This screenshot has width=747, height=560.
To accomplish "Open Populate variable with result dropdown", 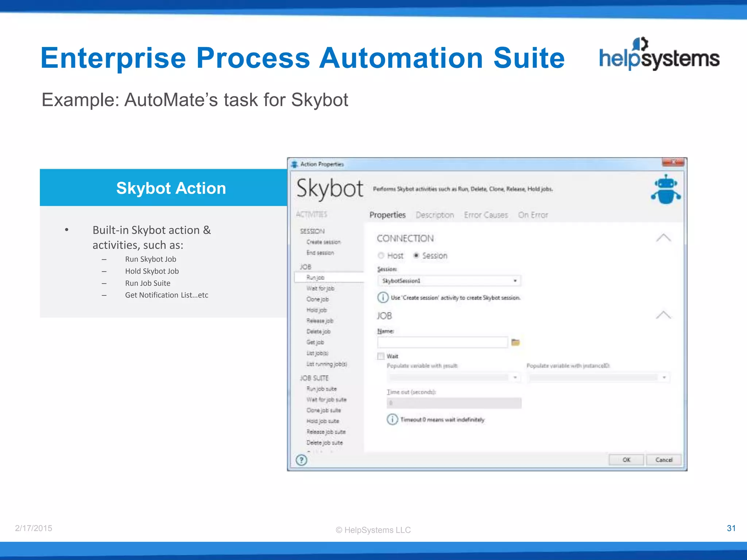I will point(454,377).
